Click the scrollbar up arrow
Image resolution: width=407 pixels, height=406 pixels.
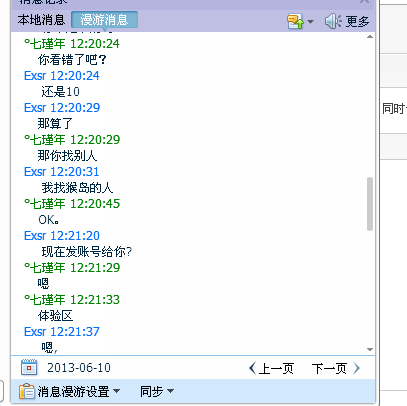pyautogui.click(x=370, y=37)
